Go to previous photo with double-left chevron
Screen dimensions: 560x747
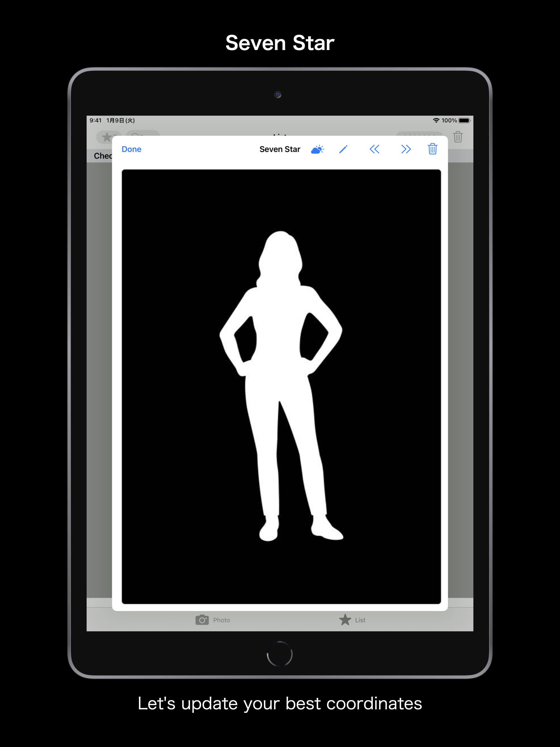(374, 149)
